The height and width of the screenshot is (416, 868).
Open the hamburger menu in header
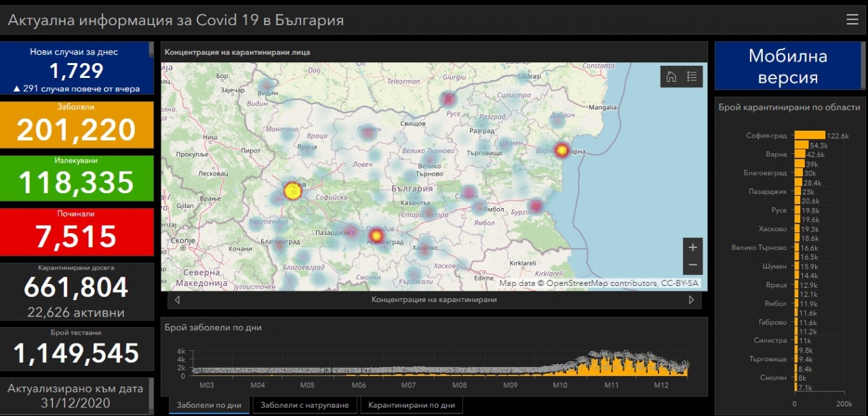point(852,20)
